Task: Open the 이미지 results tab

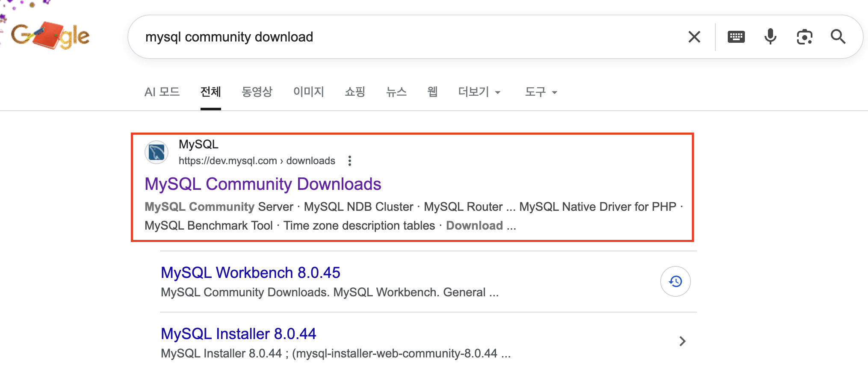Action: click(309, 92)
